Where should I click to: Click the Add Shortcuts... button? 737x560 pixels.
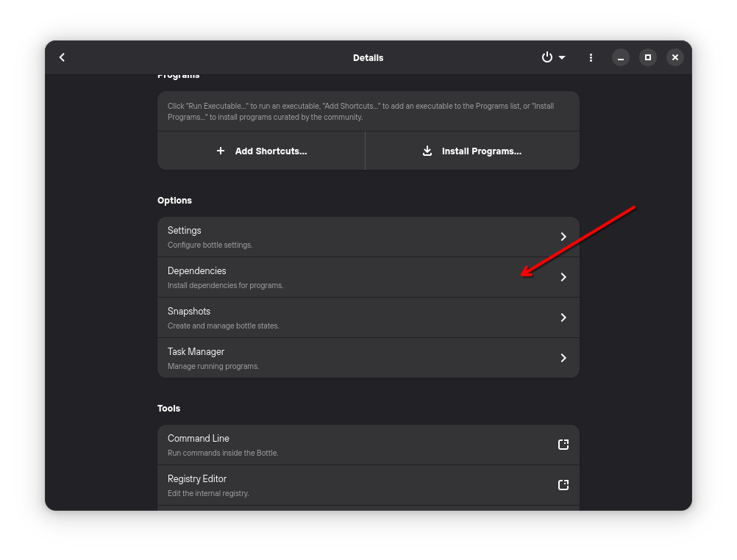pyautogui.click(x=262, y=151)
